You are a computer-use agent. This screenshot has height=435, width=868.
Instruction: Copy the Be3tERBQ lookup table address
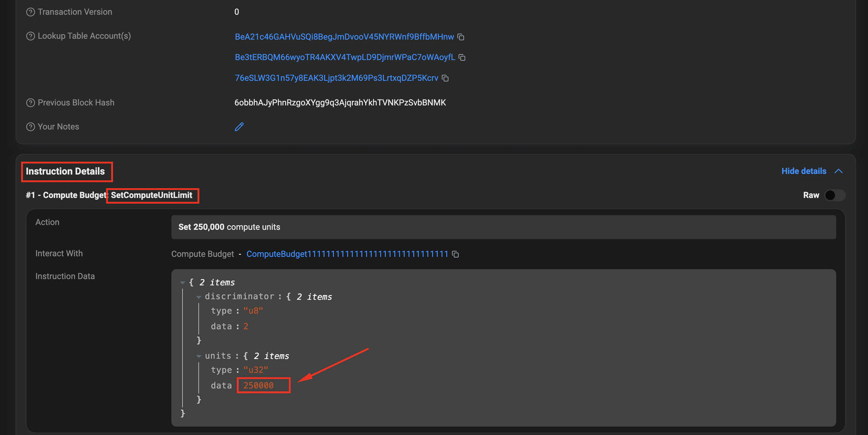click(462, 58)
